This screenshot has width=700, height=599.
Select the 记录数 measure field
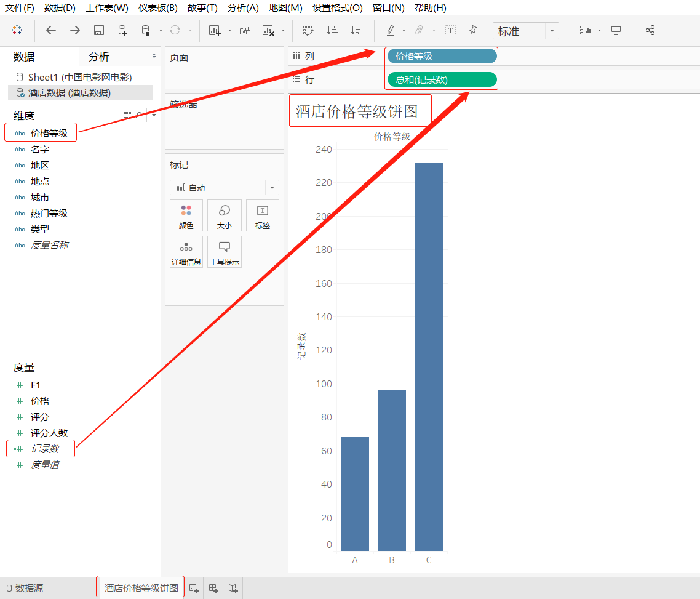[x=45, y=449]
